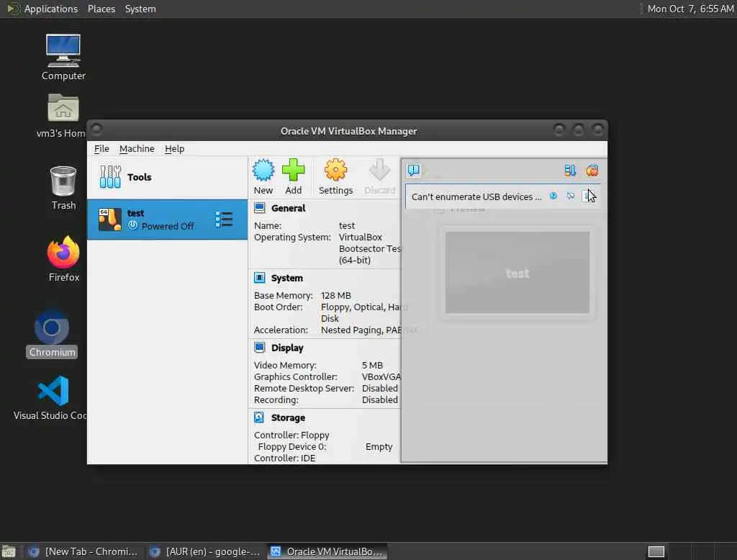The image size is (737, 560).
Task: Open the File menu
Action: coord(101,148)
